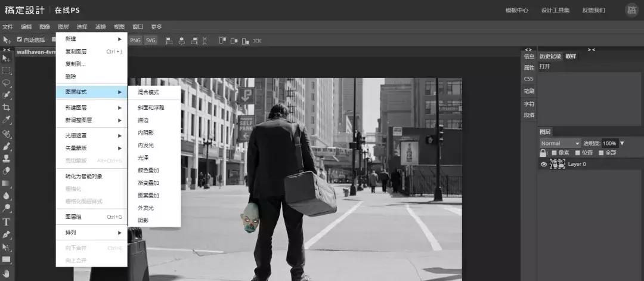Enable the 像素 lock checkbox
Image resolution: width=644 pixels, height=281 pixels.
point(554,153)
